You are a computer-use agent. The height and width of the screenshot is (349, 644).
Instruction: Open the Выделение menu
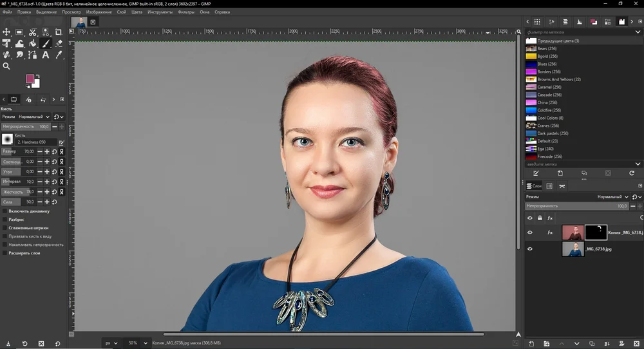pyautogui.click(x=46, y=12)
